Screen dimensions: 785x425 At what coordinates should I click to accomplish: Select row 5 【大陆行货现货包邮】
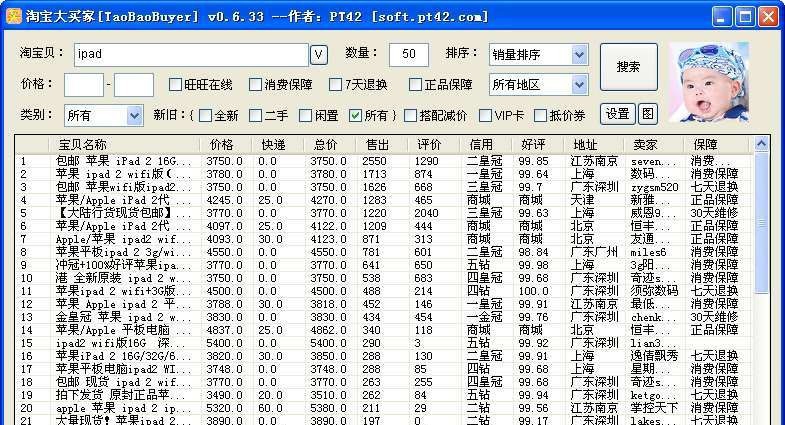(383, 213)
